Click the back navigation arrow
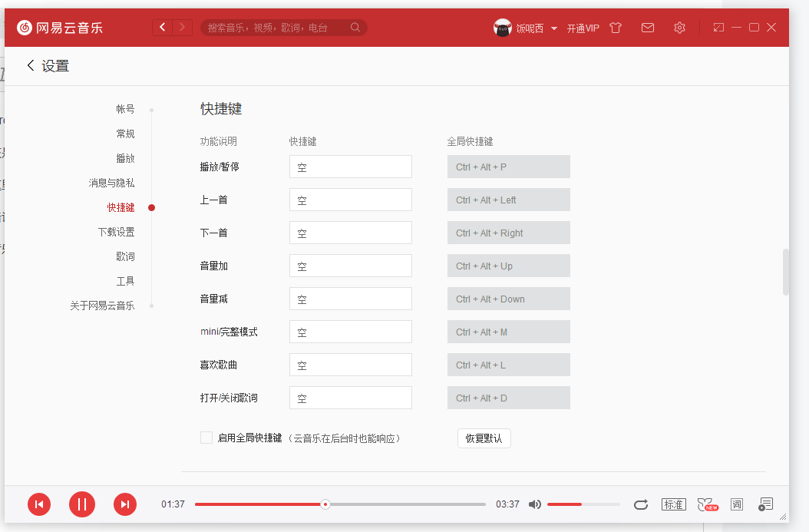Image resolution: width=809 pixels, height=532 pixels. (x=162, y=26)
